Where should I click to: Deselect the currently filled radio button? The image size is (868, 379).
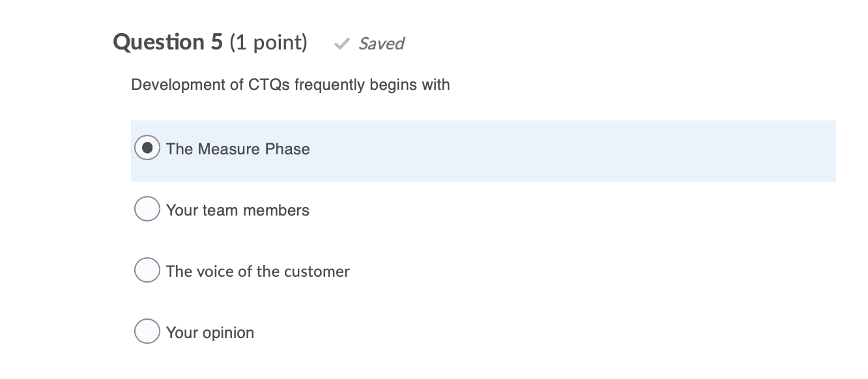point(147,148)
